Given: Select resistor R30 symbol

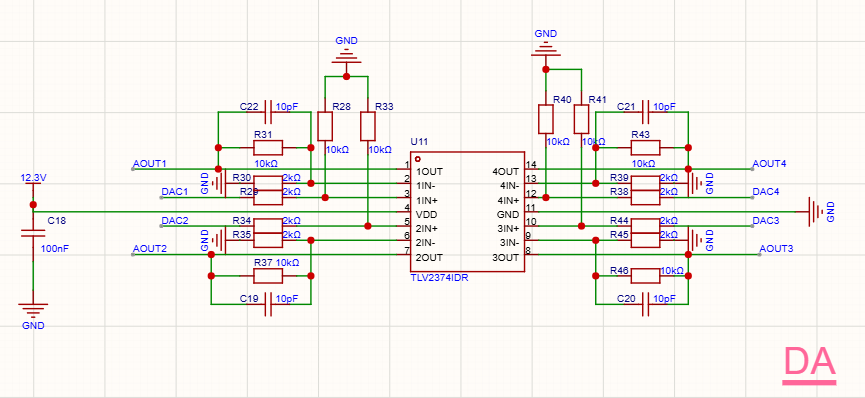Looking at the screenshot, I should click(x=268, y=183).
